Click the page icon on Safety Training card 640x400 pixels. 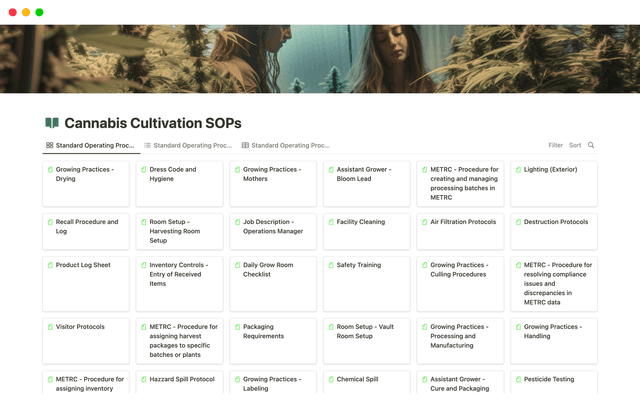tap(331, 265)
